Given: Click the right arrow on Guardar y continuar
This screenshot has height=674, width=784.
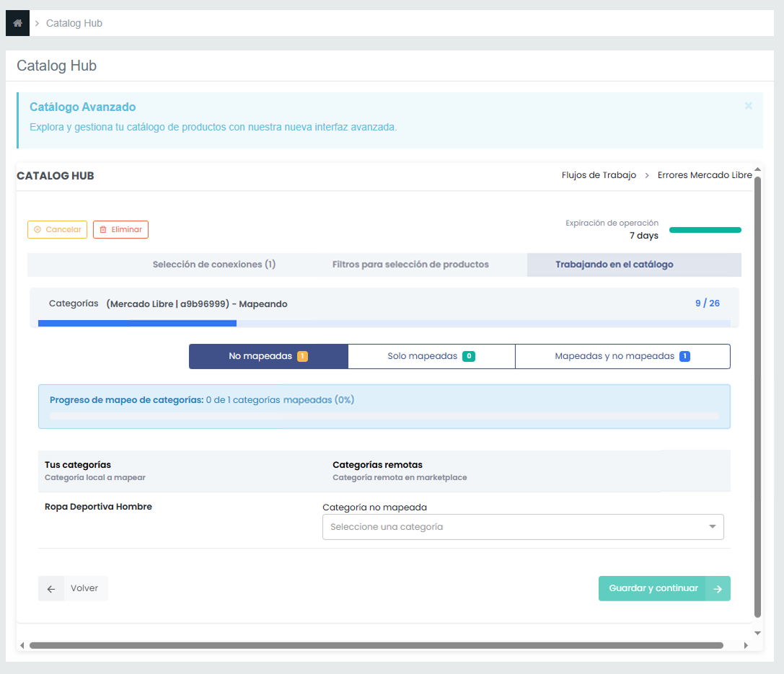Looking at the screenshot, I should (718, 588).
